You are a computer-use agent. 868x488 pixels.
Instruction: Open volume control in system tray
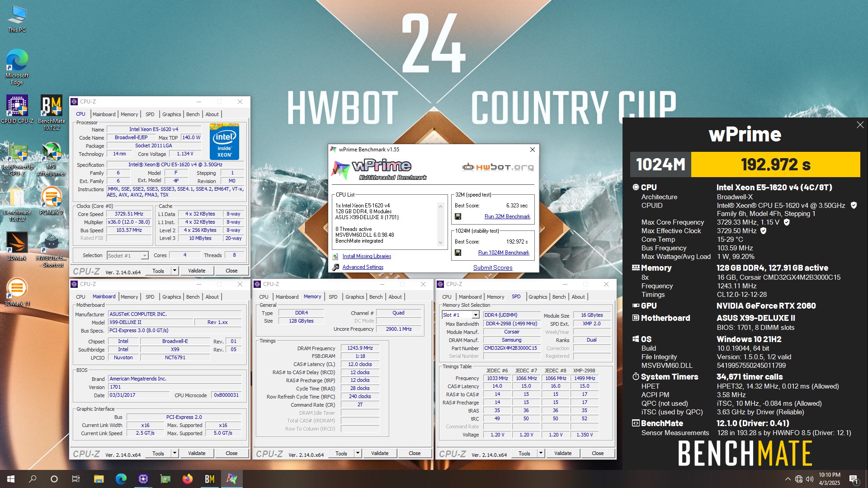pos(809,479)
